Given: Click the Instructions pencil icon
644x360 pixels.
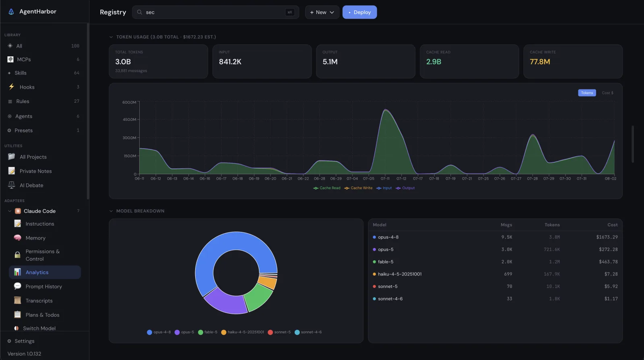Looking at the screenshot, I should [18, 223].
